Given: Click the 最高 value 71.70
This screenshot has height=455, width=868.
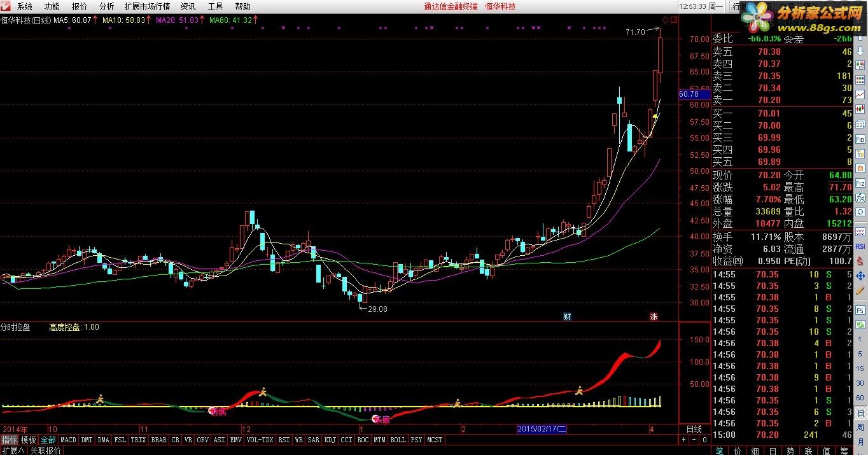Looking at the screenshot, I should tap(840, 187).
